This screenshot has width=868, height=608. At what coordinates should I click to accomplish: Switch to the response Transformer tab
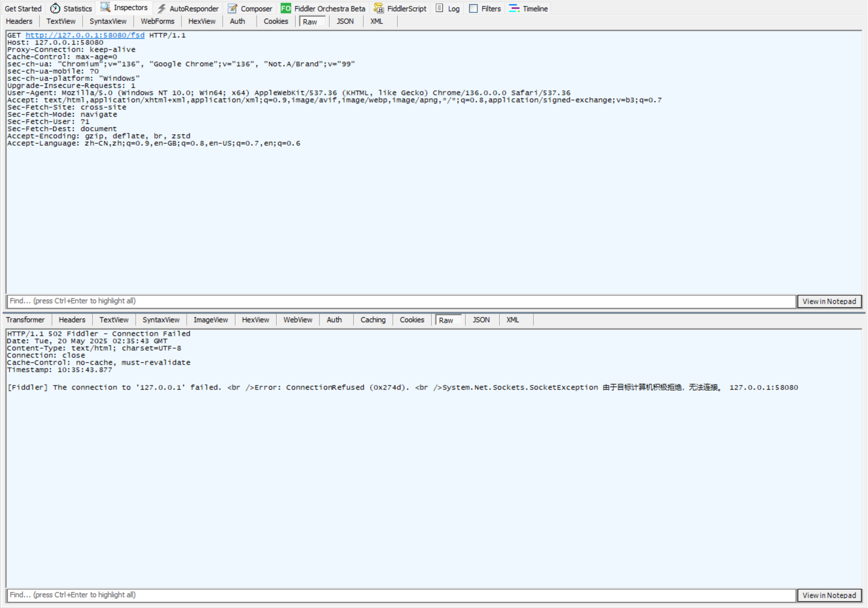25,320
